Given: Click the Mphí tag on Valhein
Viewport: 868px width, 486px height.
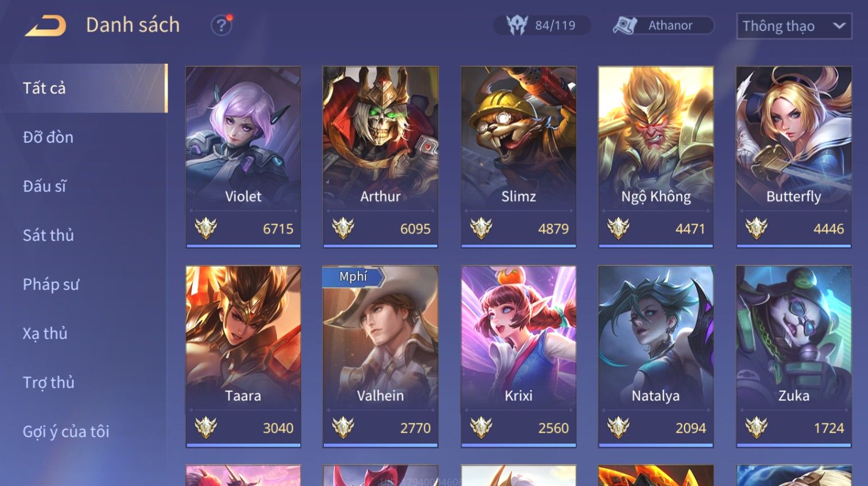Looking at the screenshot, I should point(352,277).
